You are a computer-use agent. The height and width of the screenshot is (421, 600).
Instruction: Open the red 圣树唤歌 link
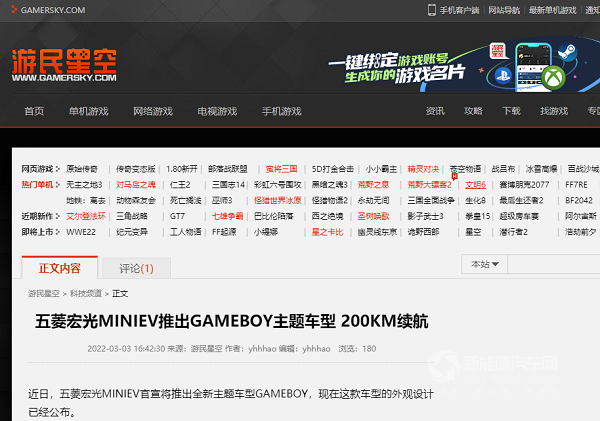(373, 216)
